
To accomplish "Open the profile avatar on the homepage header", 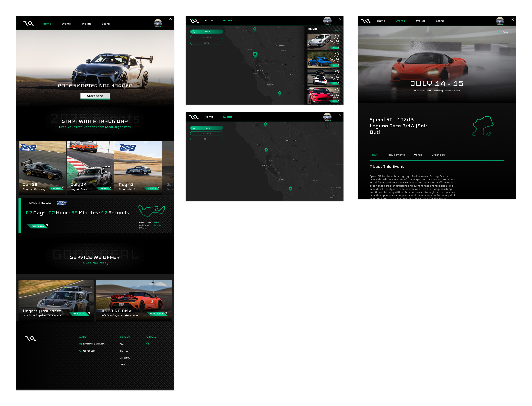I will (x=158, y=23).
